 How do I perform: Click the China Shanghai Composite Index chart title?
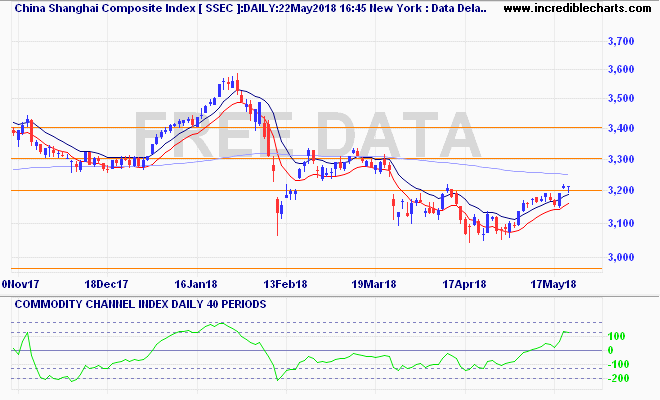pyautogui.click(x=250, y=8)
